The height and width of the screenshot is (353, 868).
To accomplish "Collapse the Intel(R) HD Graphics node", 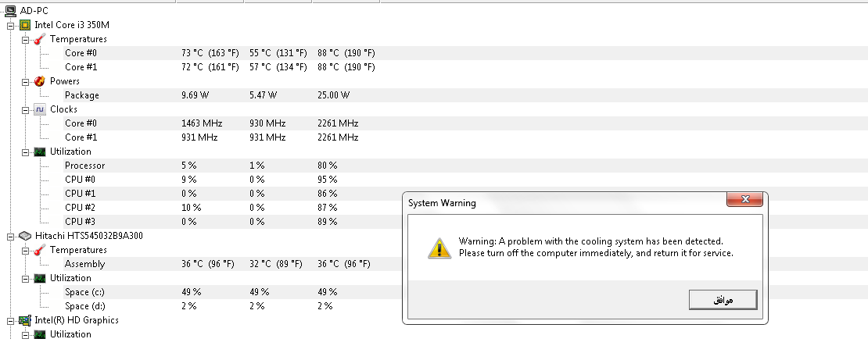I will click(x=10, y=321).
